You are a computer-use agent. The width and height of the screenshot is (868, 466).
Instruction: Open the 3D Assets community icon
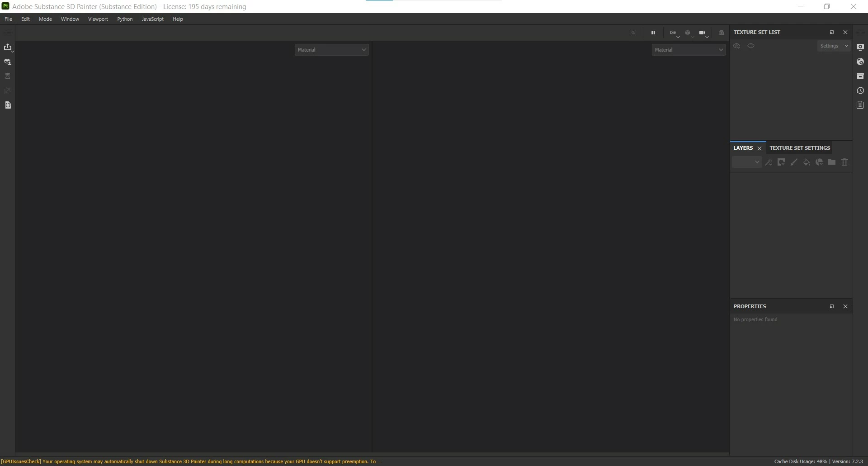7,62
